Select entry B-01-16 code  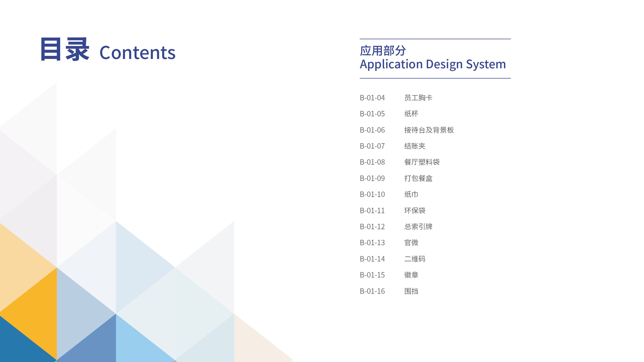(x=372, y=291)
